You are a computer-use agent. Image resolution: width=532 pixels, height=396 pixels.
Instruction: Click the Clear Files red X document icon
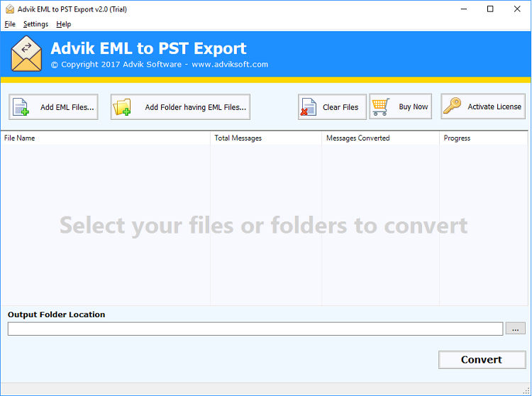tap(309, 107)
